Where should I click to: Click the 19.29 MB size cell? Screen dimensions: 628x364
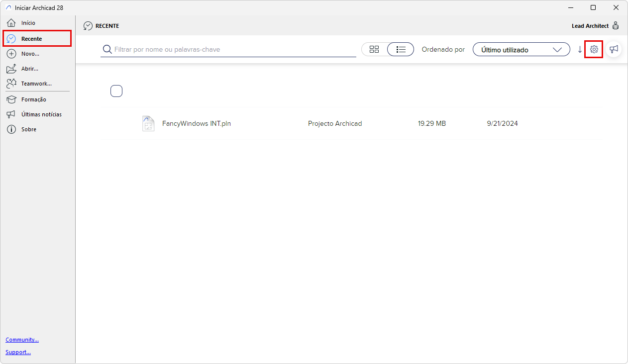point(432,123)
